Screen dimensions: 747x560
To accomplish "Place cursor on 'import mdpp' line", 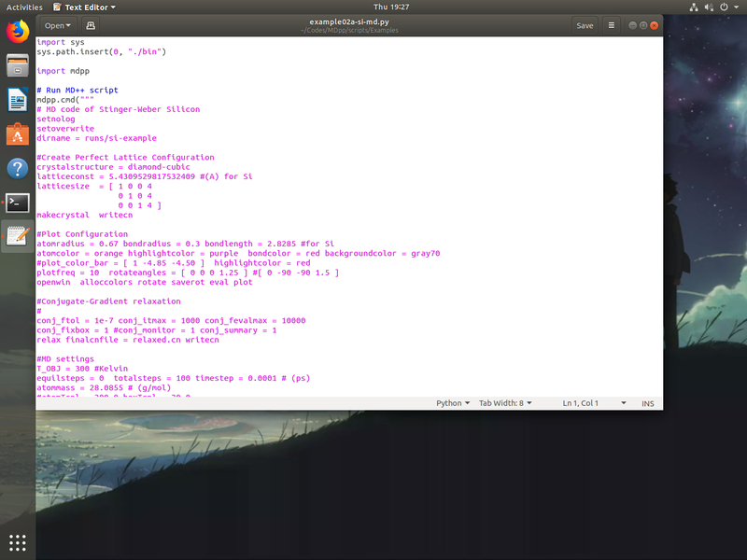I will tap(63, 71).
